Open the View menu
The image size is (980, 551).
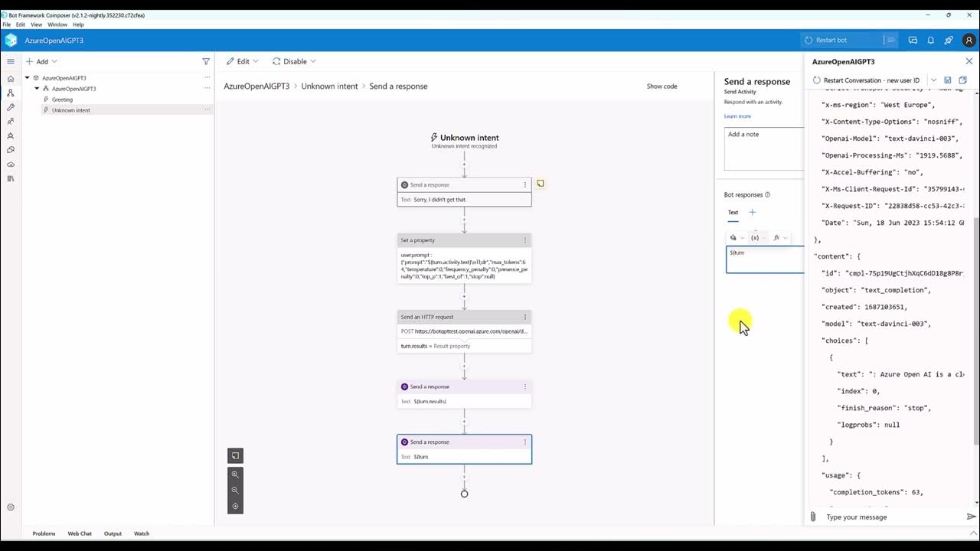[36, 24]
